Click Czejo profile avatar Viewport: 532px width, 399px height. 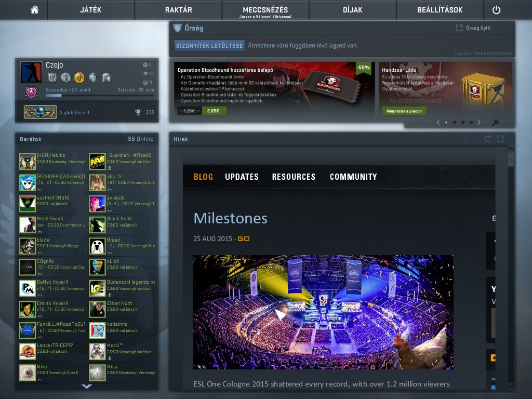[x=31, y=72]
